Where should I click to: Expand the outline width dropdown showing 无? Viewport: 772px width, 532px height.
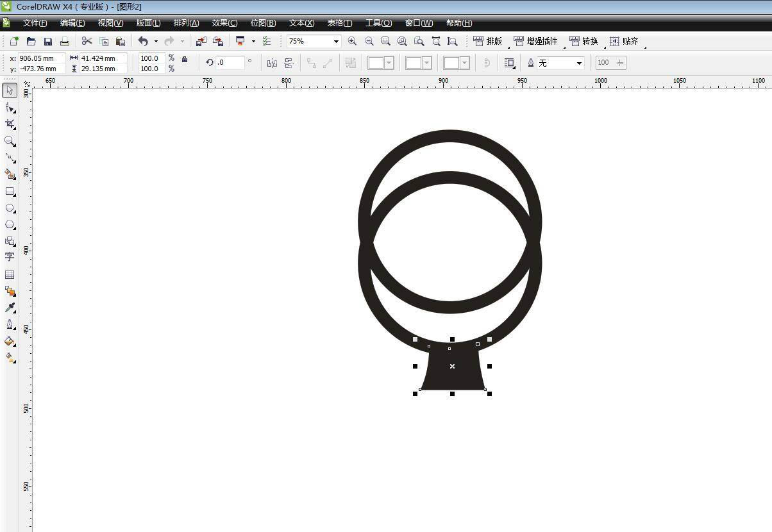click(x=579, y=63)
